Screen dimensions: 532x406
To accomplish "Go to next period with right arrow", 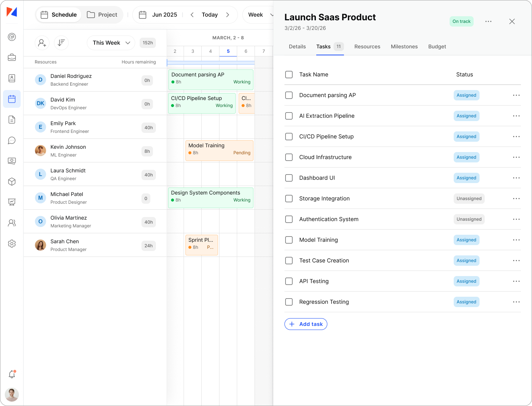I will pyautogui.click(x=228, y=15).
